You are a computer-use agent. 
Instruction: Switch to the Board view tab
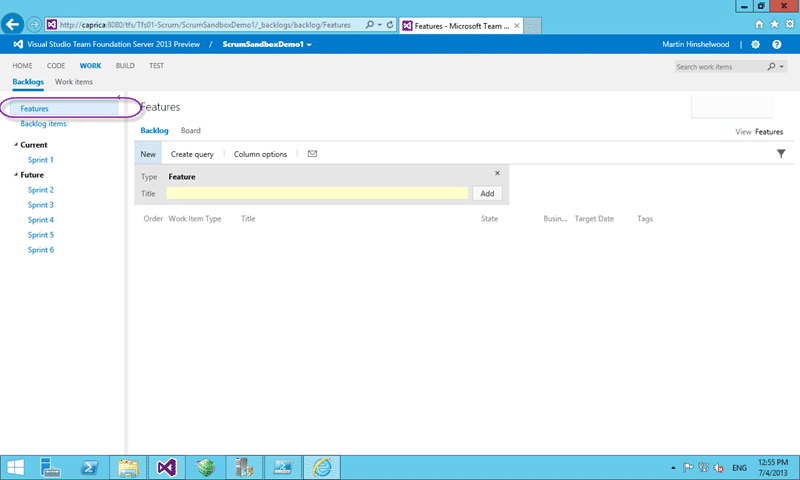pyautogui.click(x=191, y=131)
